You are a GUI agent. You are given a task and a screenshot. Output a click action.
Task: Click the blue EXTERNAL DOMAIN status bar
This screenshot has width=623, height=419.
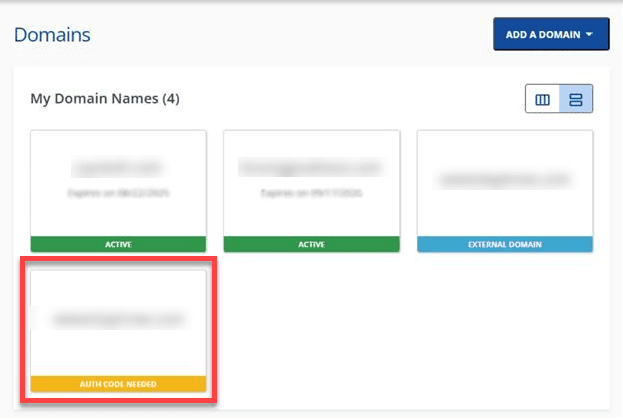tap(505, 244)
